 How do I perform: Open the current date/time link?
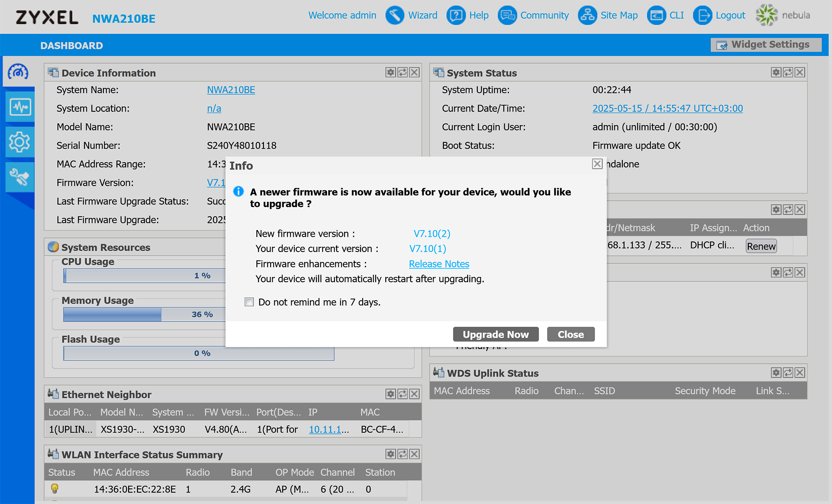pos(667,108)
